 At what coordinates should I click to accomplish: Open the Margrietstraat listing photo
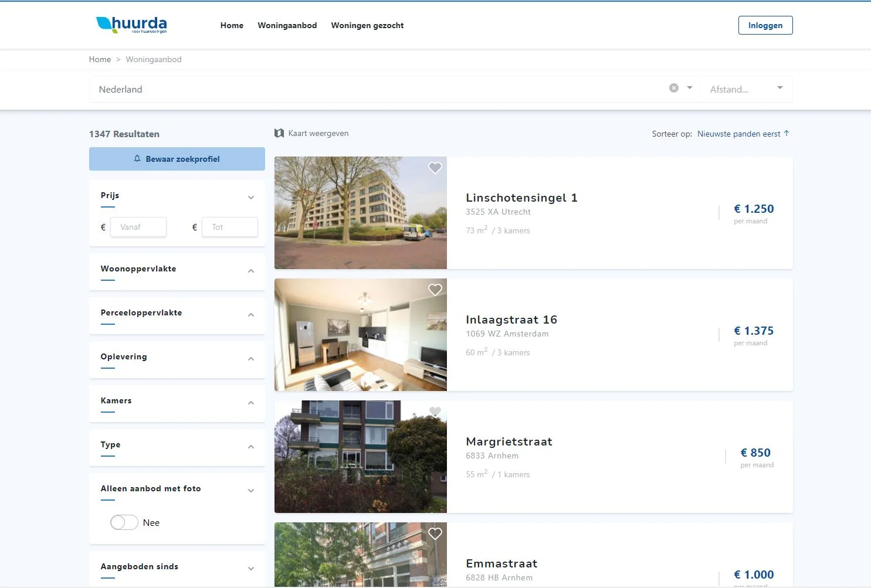point(360,457)
